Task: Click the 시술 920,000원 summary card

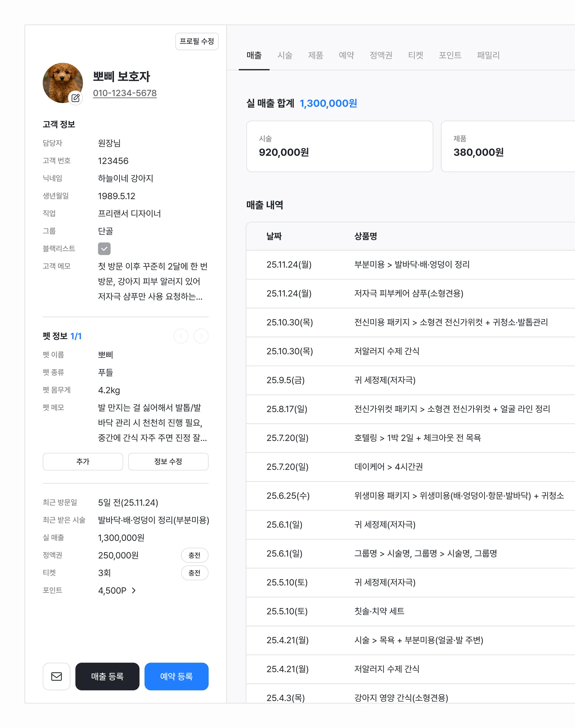Action: [340, 146]
